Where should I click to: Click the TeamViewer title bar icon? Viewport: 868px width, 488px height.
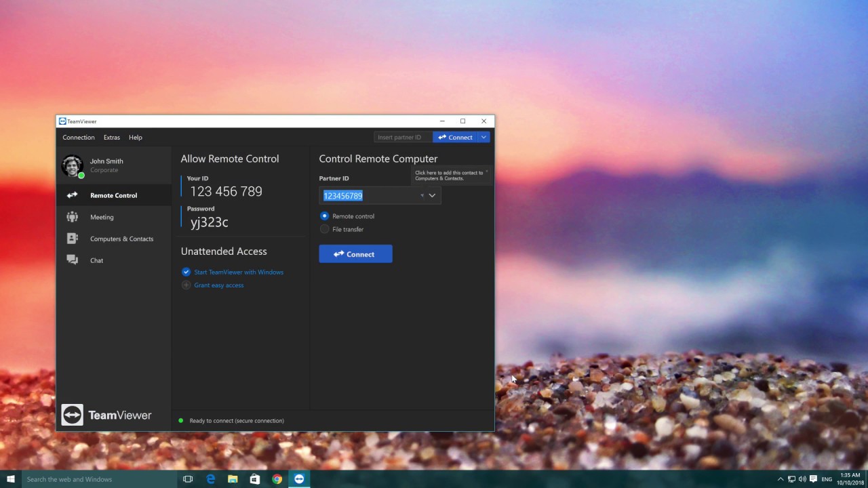coord(62,121)
